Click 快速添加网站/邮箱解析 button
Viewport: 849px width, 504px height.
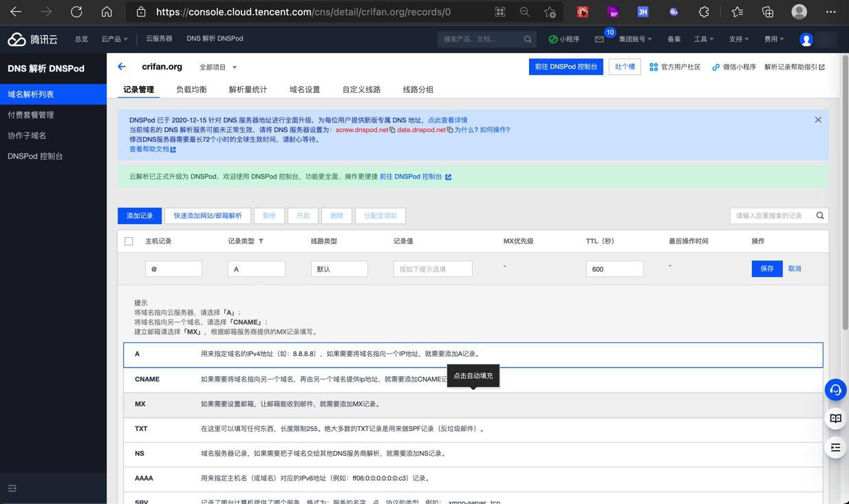208,215
